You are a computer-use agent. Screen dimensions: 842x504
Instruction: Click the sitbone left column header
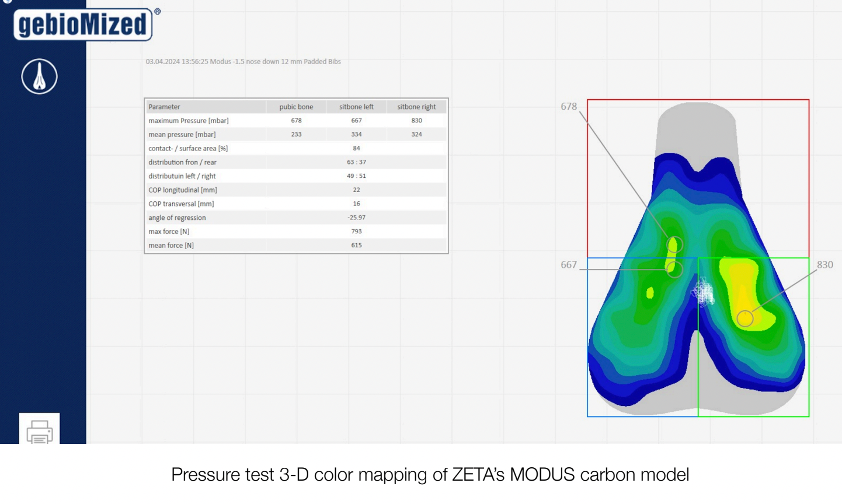pyautogui.click(x=356, y=107)
